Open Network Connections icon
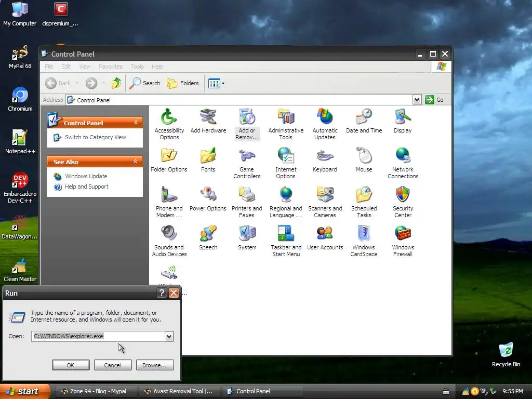The width and height of the screenshot is (532, 399). (x=403, y=163)
